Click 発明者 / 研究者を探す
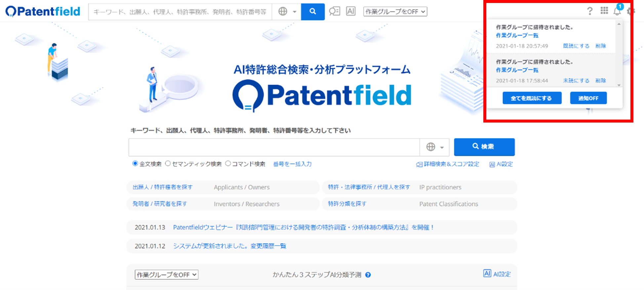Screen dimensions: 644x290 (x=160, y=204)
